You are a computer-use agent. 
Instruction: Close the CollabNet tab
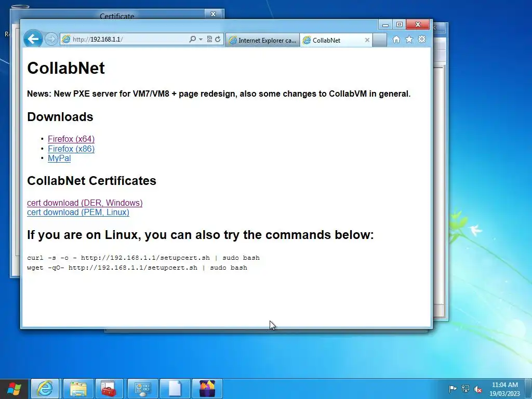pos(367,40)
